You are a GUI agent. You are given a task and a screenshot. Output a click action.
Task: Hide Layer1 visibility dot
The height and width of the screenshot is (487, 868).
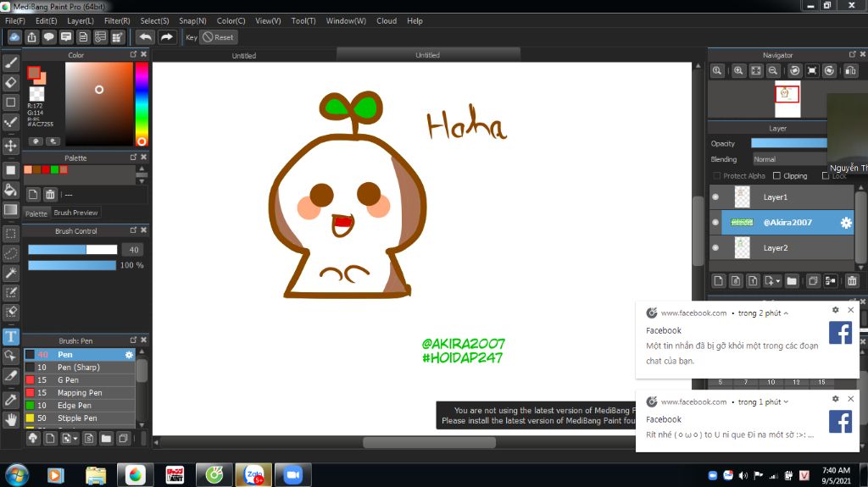pyautogui.click(x=715, y=197)
